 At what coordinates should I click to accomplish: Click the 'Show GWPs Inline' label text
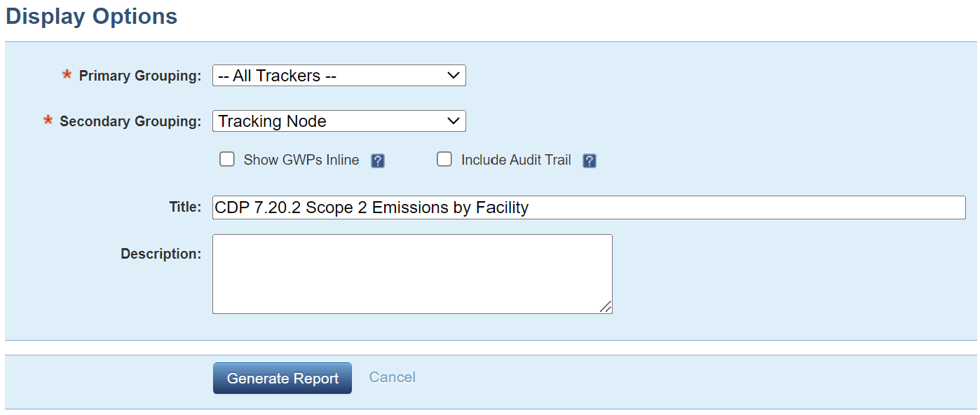coord(301,160)
